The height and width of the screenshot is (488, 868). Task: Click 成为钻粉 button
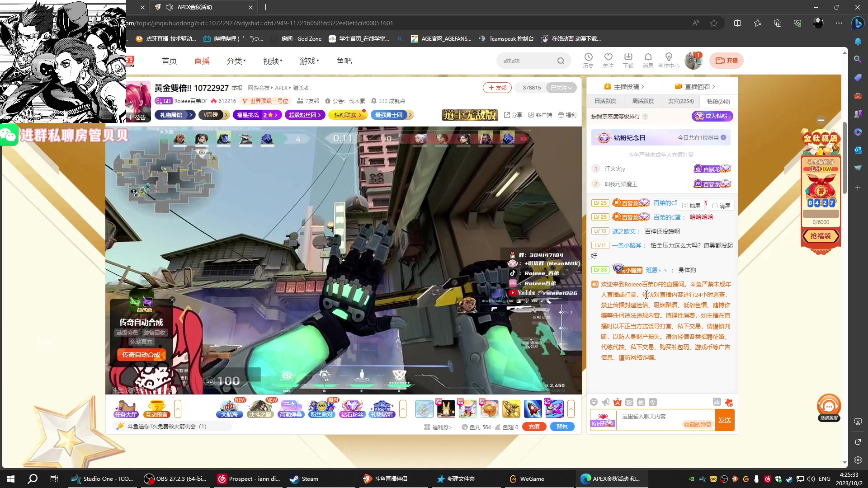[x=712, y=116]
